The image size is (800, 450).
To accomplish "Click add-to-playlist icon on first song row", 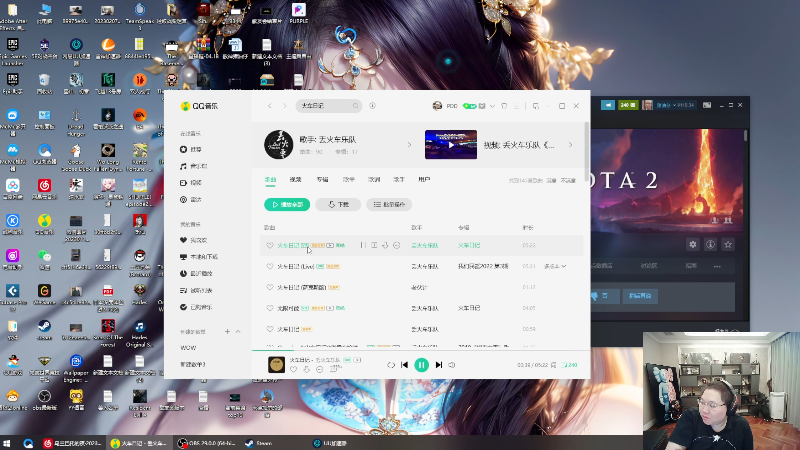I will (x=374, y=245).
